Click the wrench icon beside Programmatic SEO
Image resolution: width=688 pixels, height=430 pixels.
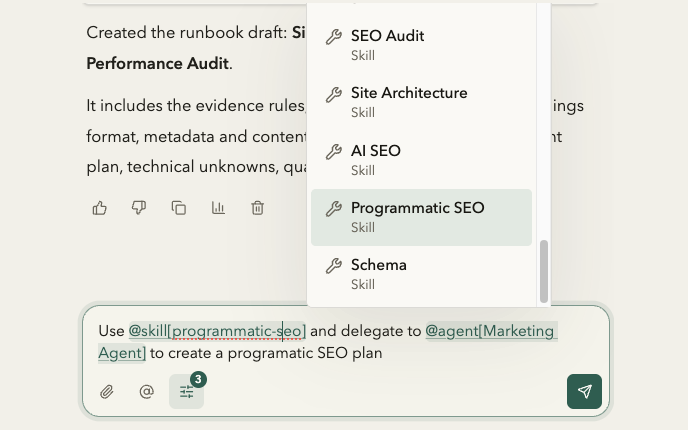point(334,209)
